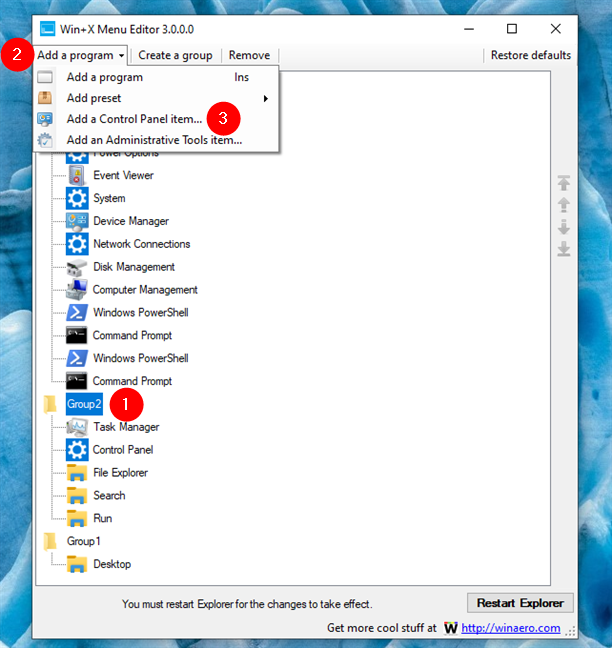Click the move to bottom arrow
Screen dimensions: 612x648
point(564,249)
